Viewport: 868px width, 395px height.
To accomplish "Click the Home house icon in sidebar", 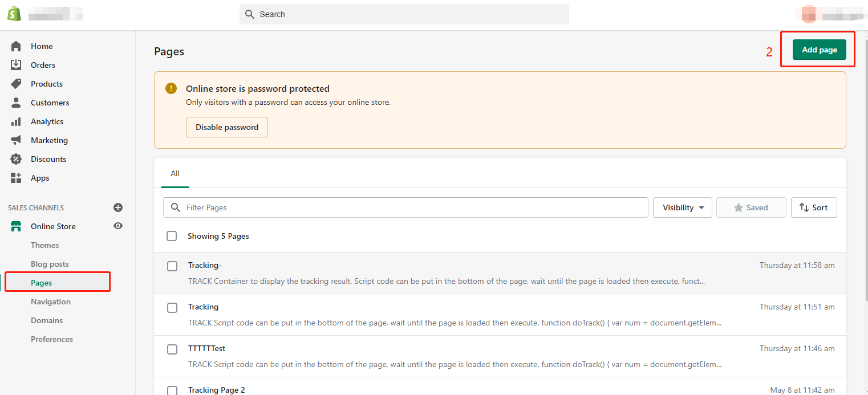I will [16, 46].
